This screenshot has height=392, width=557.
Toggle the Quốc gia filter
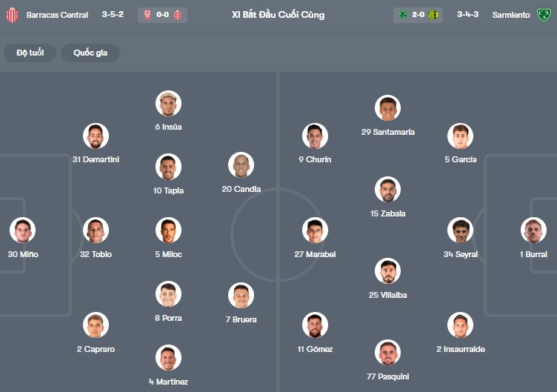click(91, 53)
